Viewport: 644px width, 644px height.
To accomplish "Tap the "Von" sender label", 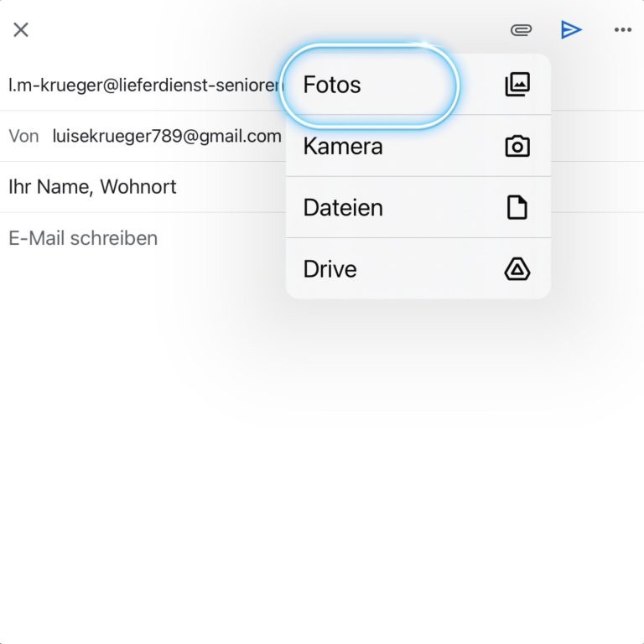I will tap(23, 136).
